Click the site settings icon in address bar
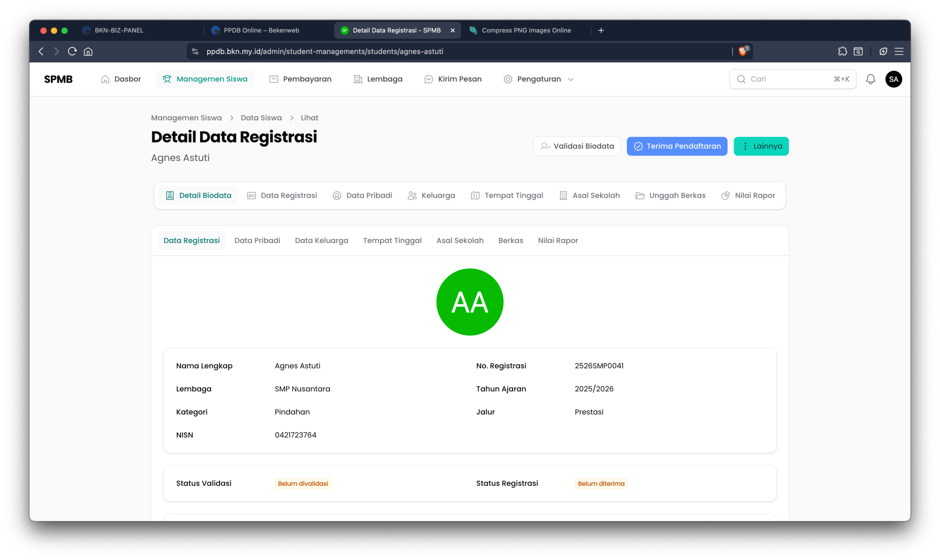 click(195, 51)
